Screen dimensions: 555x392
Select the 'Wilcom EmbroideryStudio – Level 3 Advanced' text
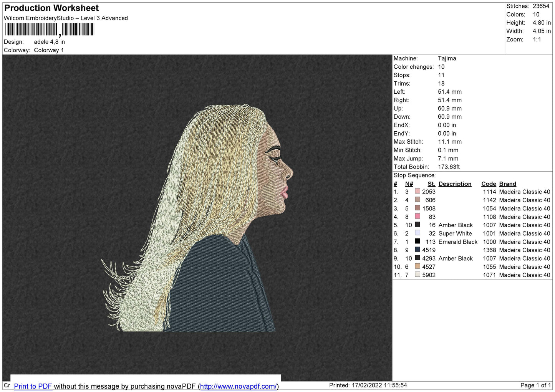[66, 18]
